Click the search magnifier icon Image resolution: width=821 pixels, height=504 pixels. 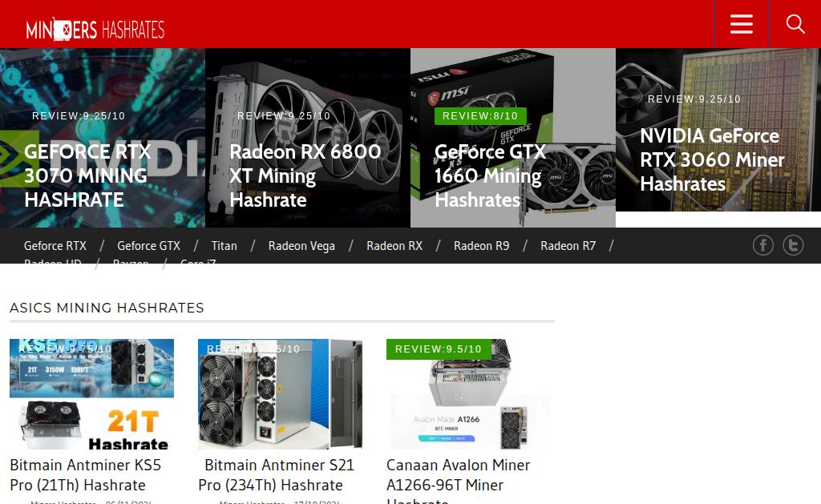(x=795, y=24)
